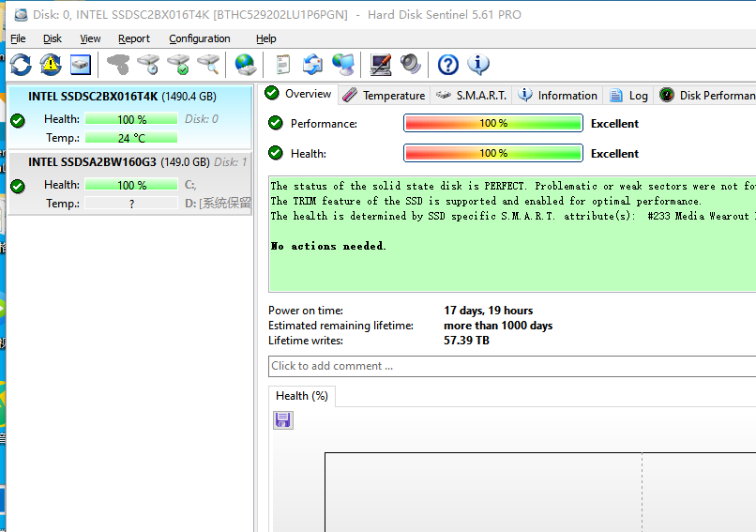Click the Health 100 % gradient bar in Overview
The width and height of the screenshot is (756, 532).
(x=493, y=153)
